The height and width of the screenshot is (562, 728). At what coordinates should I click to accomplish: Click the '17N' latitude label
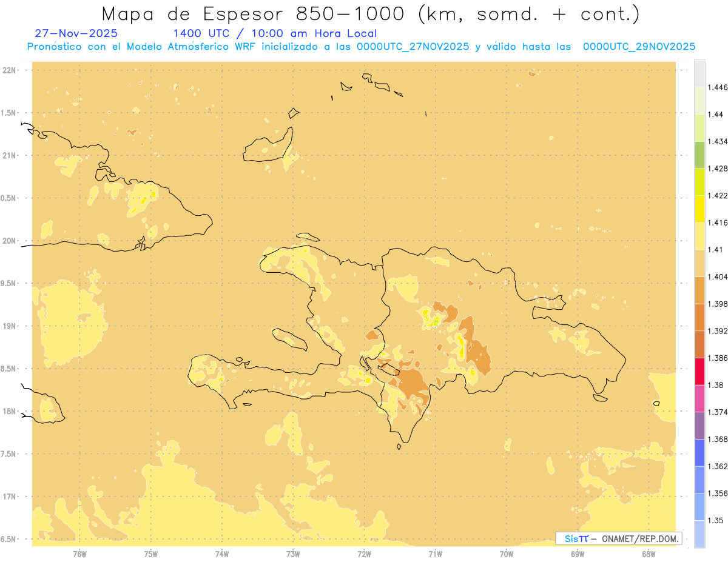coord(10,497)
